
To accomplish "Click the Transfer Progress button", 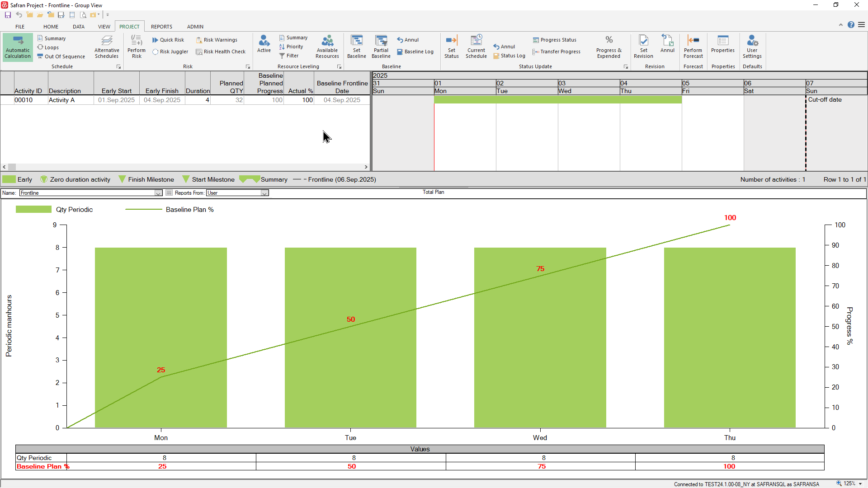I will pyautogui.click(x=557, y=52).
